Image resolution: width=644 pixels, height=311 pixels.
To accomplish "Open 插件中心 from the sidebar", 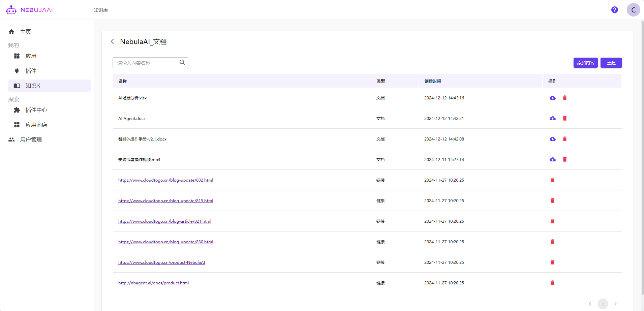I will coord(36,110).
